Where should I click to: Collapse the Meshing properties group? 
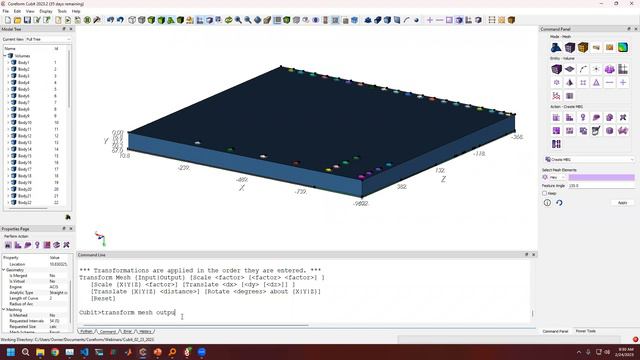(4, 309)
